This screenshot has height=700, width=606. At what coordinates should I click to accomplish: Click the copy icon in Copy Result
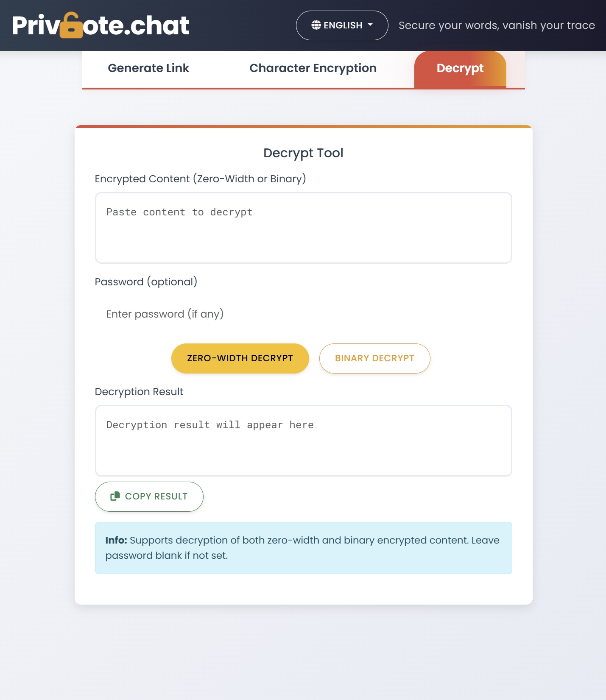tap(115, 496)
